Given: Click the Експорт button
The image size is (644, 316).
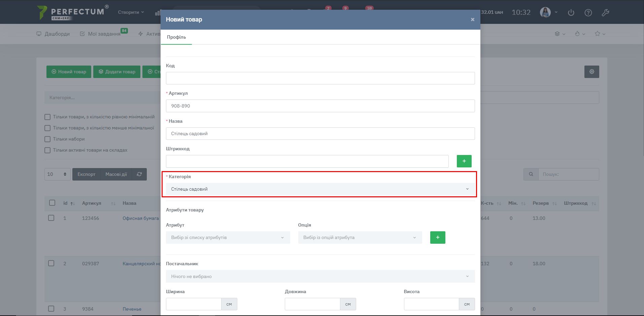Looking at the screenshot, I should (87, 174).
